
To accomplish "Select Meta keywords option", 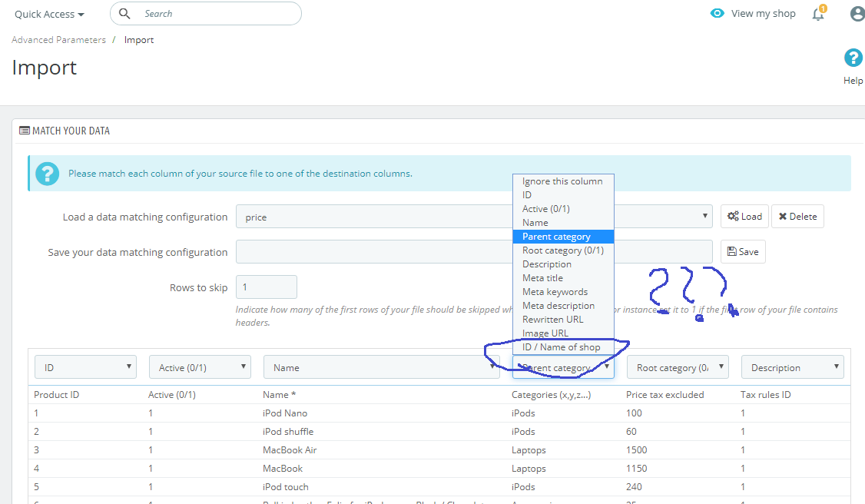I will click(562, 292).
